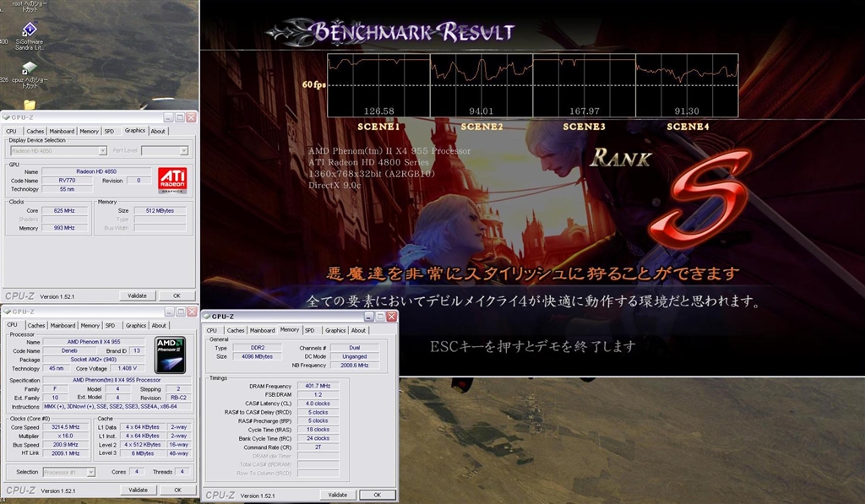This screenshot has width=865, height=504.
Task: Click OK button in Graphics window
Action: point(177,295)
